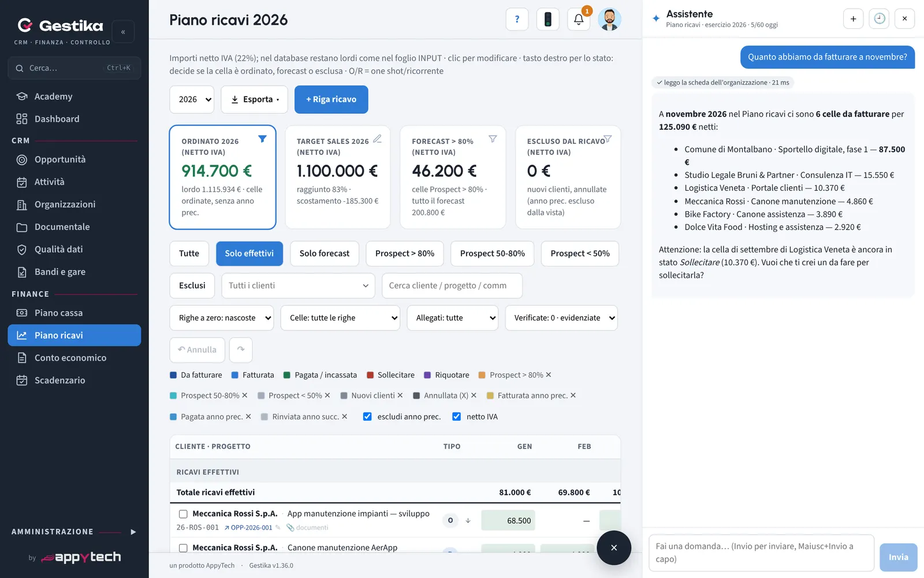
Task: Open the Celle: tutte le righe dropdown
Action: click(340, 318)
